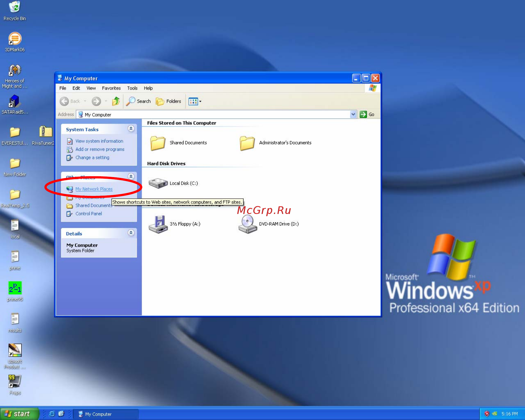Open the Back history dropdown arrow
This screenshot has width=525, height=420.
[85, 101]
